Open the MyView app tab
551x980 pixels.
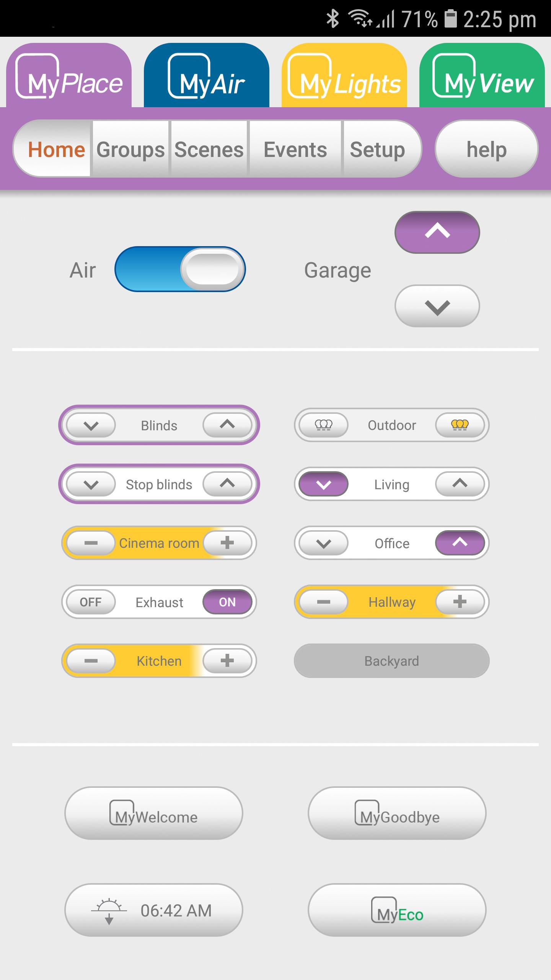482,75
